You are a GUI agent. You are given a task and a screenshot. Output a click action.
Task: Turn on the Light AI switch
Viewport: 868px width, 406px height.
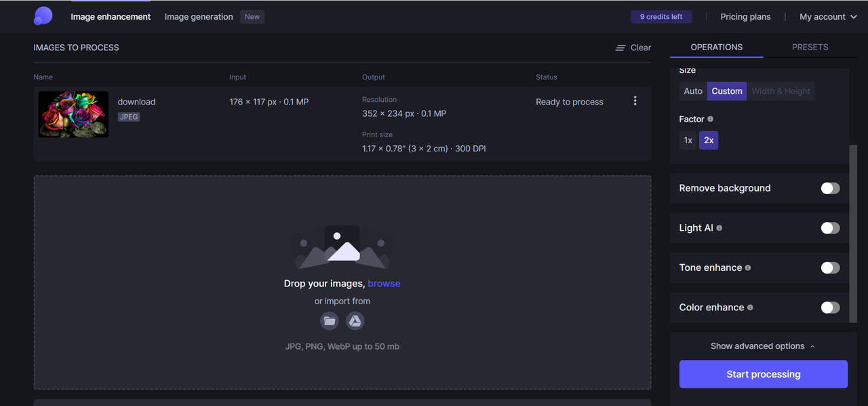tap(830, 228)
